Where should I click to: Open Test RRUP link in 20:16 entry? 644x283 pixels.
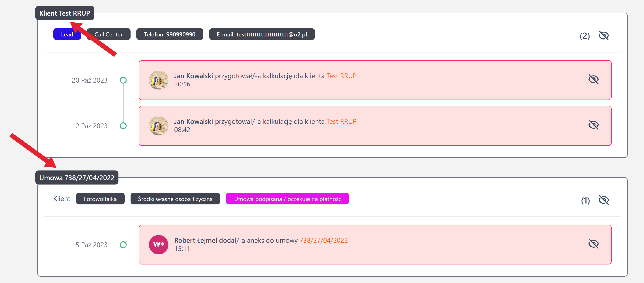click(341, 76)
